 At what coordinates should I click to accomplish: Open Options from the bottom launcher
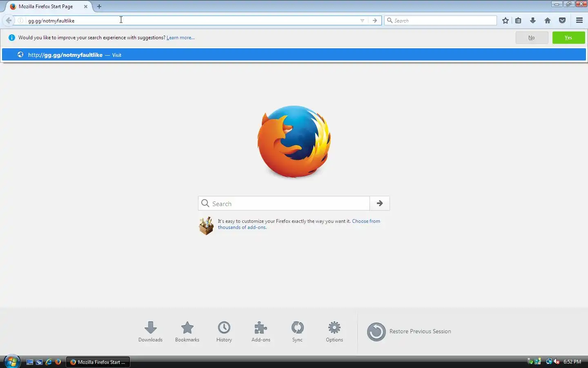(x=334, y=331)
